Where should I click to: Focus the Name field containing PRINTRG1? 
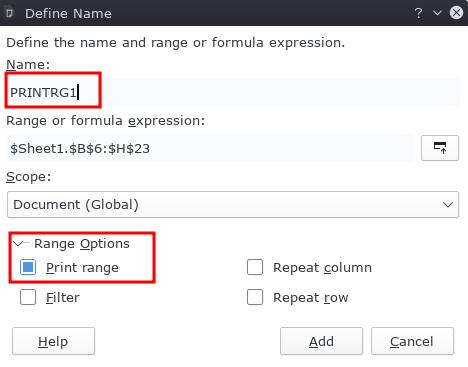coord(233,92)
